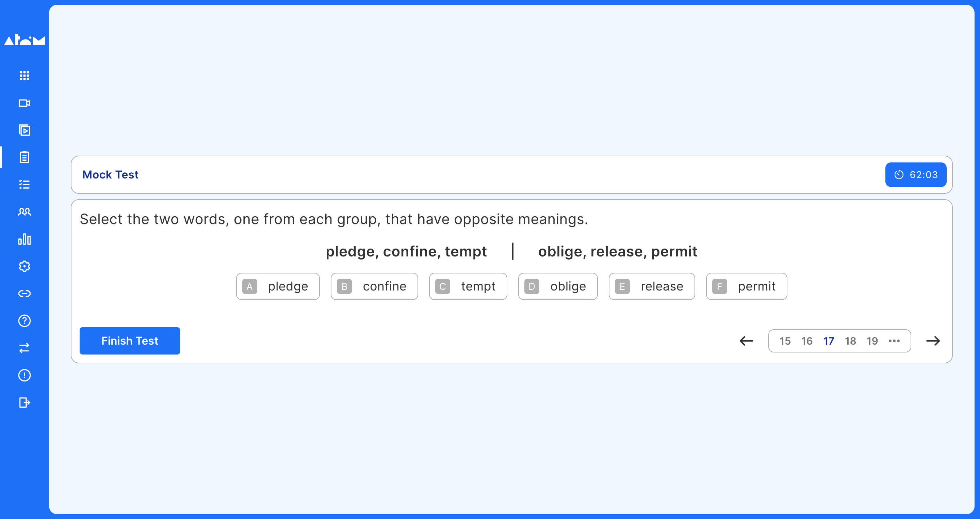Expand pagination options with ellipsis button
Viewport: 980px width, 519px height.
tap(895, 341)
